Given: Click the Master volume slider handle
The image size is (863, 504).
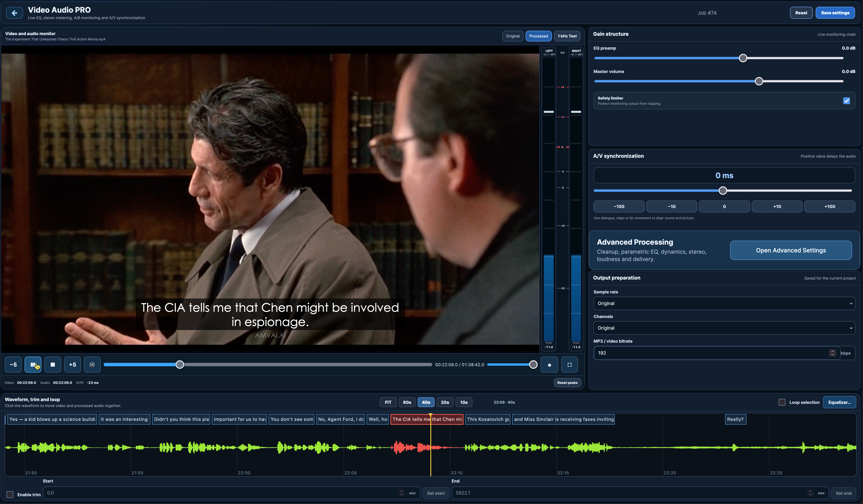Looking at the screenshot, I should coord(759,81).
